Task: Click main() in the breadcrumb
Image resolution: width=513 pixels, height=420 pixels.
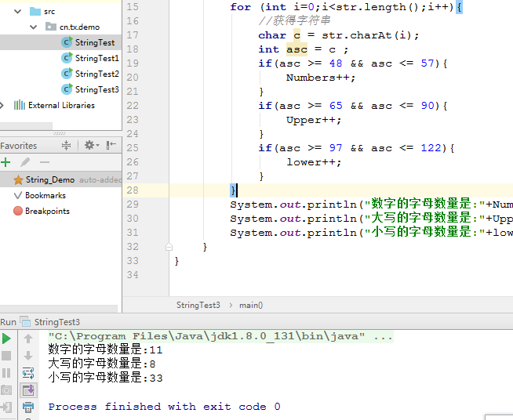Action: [x=251, y=306]
